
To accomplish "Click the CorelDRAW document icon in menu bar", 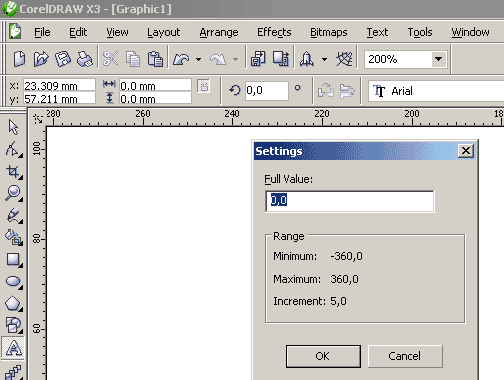I will pyautogui.click(x=15, y=32).
